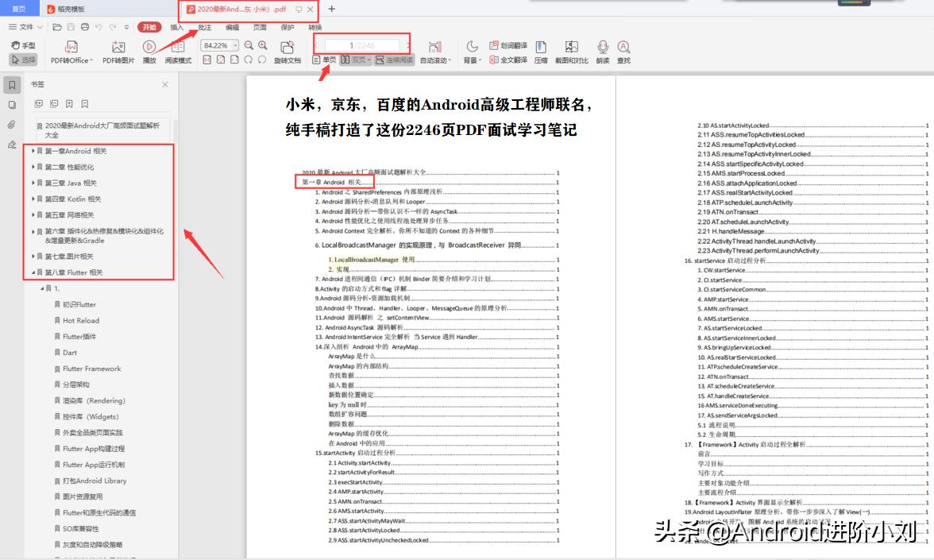Open the 批注 annotation menu

click(x=204, y=27)
